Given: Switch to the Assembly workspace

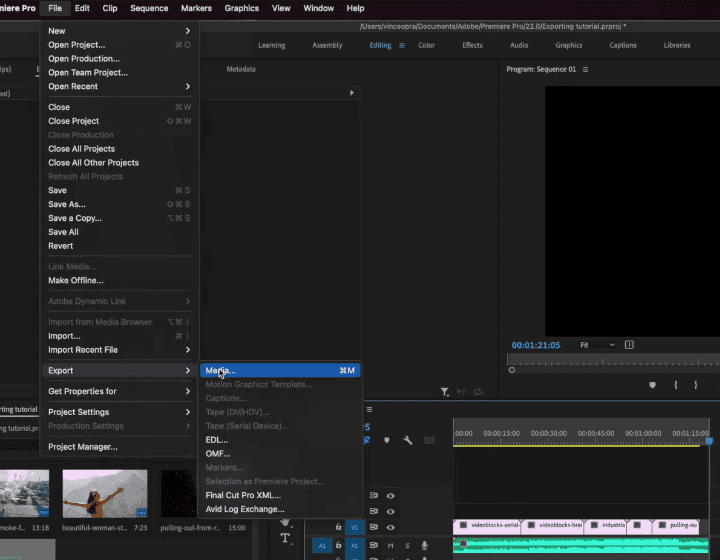Looking at the screenshot, I should pos(327,45).
